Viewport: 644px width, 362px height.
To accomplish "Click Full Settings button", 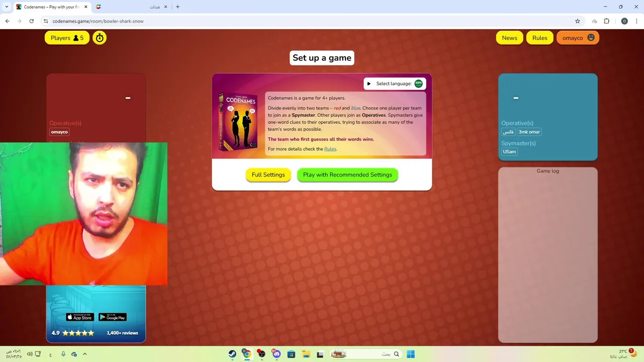I will [x=268, y=174].
